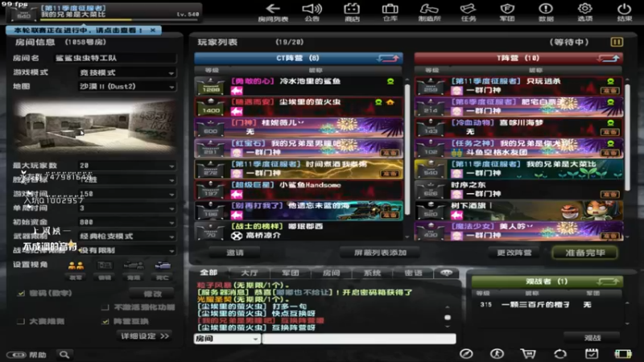
Task: Close the 本轮联赛正在进行中 notification banner
Action: [x=153, y=30]
